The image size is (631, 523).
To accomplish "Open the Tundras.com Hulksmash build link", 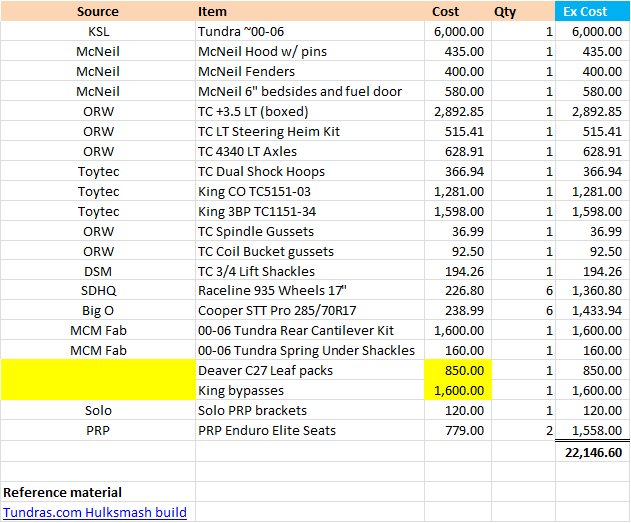I will (x=95, y=512).
